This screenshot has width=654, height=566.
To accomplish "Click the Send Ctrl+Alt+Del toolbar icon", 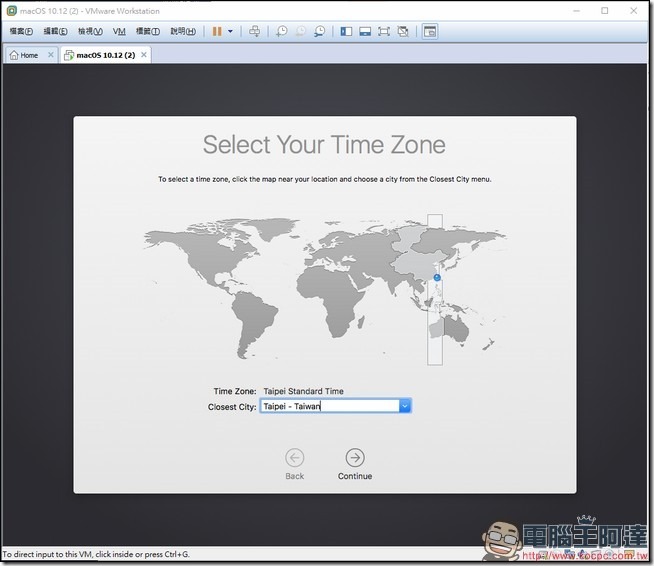I will pyautogui.click(x=254, y=31).
